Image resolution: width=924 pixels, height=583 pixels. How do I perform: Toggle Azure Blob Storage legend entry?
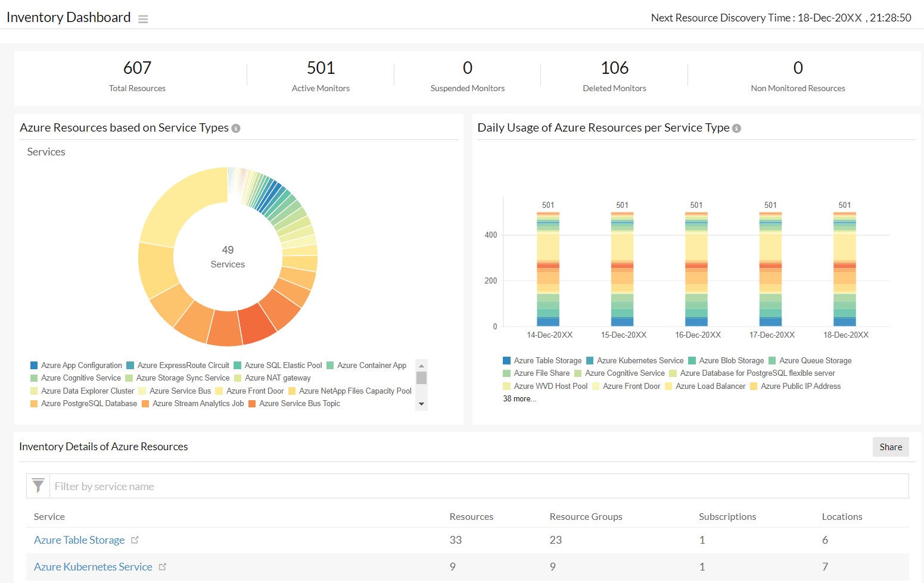726,361
